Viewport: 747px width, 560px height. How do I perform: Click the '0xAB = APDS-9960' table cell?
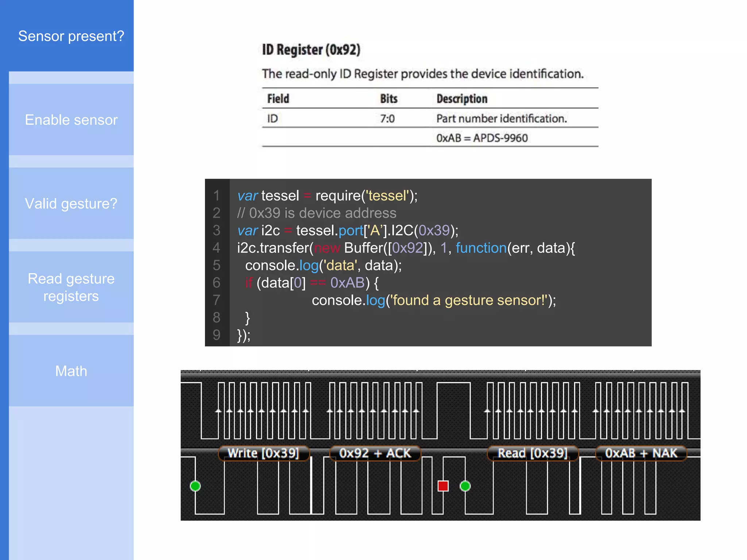[482, 138]
